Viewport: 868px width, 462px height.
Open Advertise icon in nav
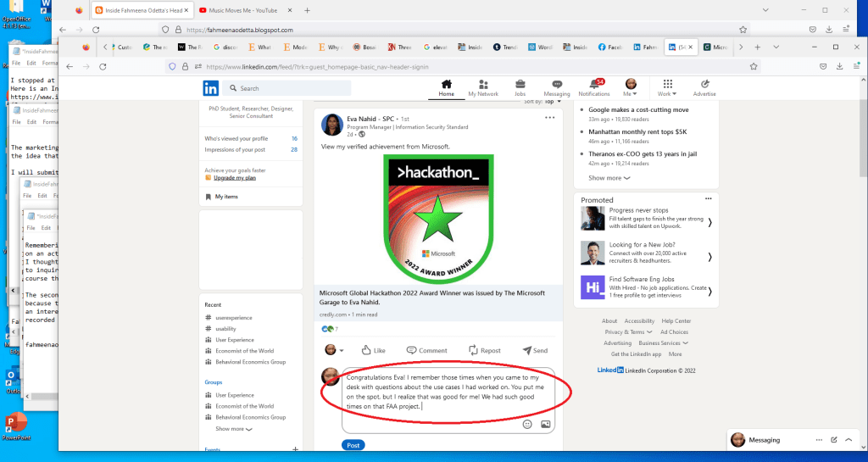click(704, 88)
